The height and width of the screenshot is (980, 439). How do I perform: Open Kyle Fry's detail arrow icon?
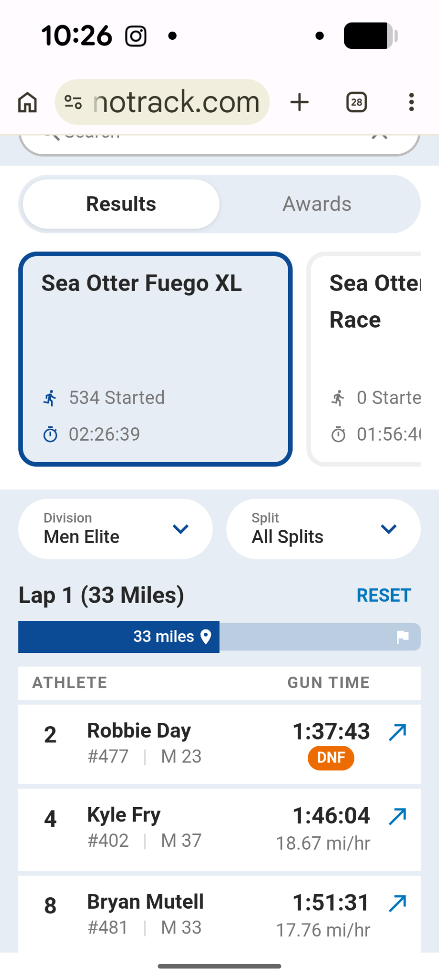tap(397, 816)
